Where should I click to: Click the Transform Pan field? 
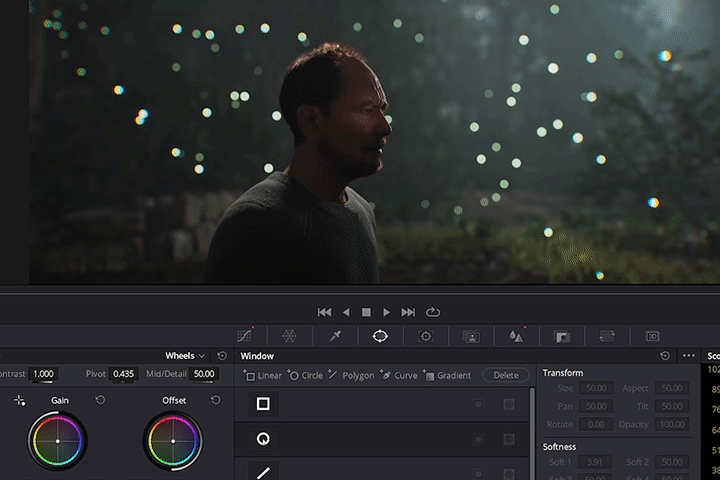pyautogui.click(x=596, y=406)
